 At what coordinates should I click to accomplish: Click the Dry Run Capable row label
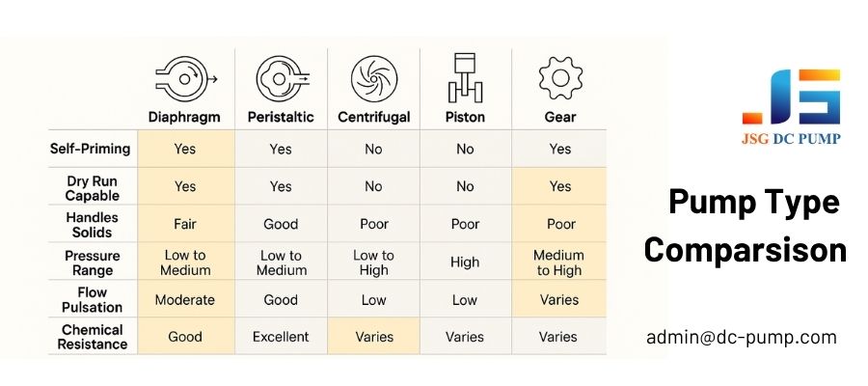coord(93,188)
